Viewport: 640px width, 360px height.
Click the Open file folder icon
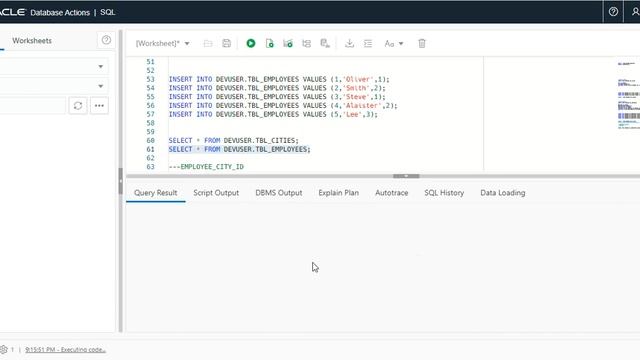208,43
